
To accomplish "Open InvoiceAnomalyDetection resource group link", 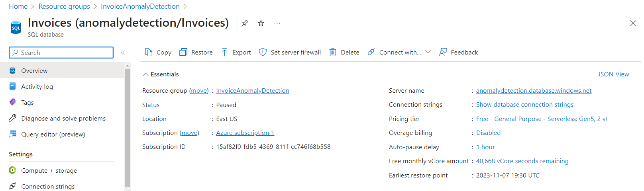I will click(x=253, y=90).
